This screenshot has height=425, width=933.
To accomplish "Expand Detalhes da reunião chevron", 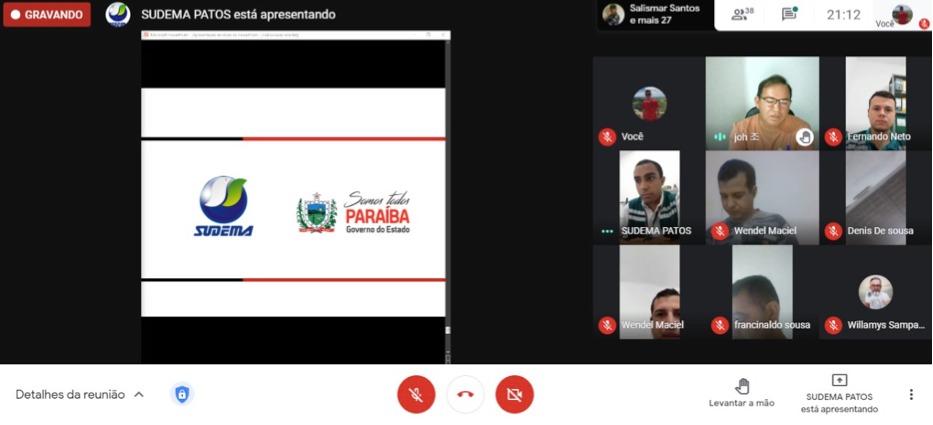I will 139,395.
